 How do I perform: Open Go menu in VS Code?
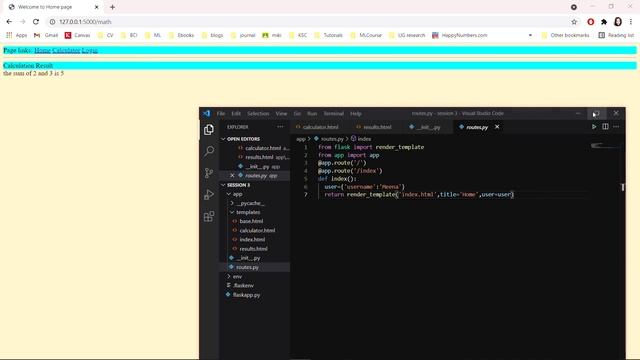[x=297, y=113]
